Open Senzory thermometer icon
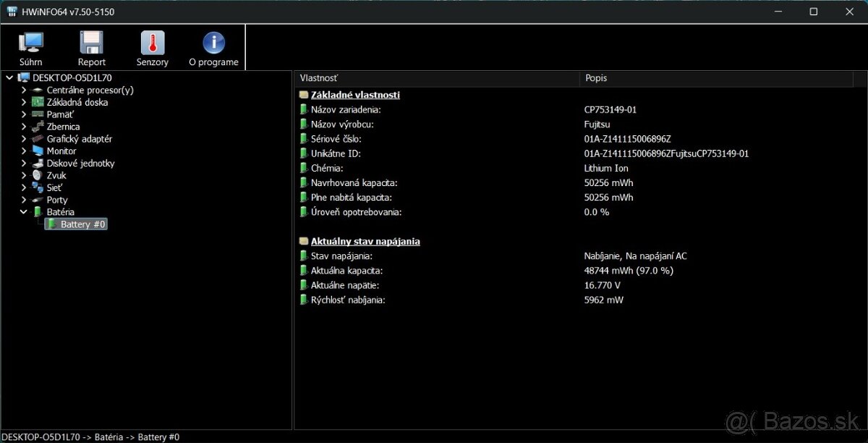Viewport: 868px width, 443px height. [153, 48]
